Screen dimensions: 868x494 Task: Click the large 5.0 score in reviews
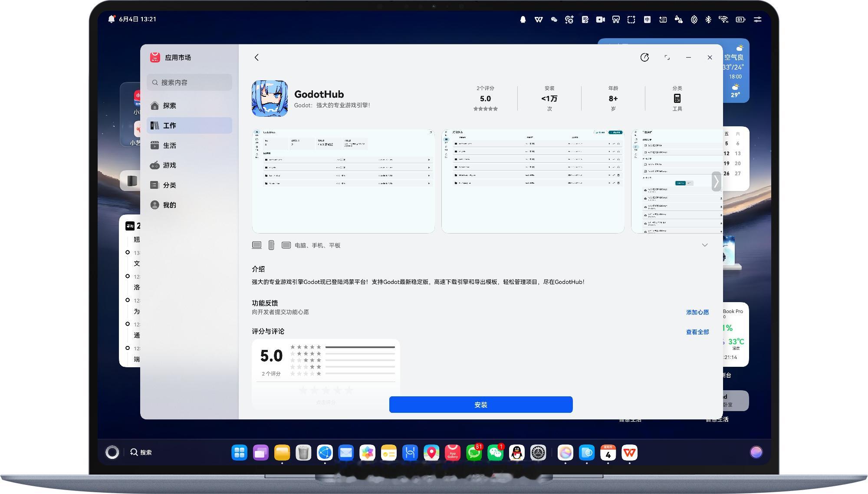click(271, 356)
